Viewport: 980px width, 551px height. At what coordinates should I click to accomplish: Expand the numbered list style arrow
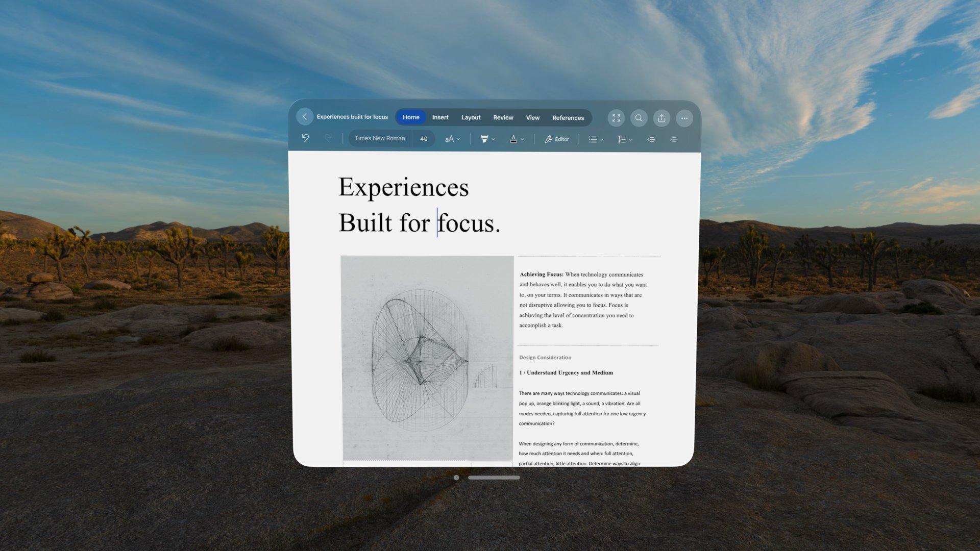coord(631,140)
